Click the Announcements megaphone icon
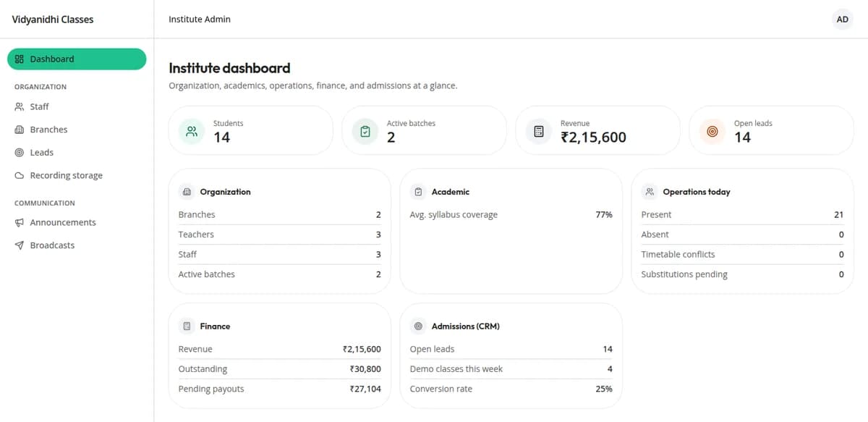 click(20, 223)
